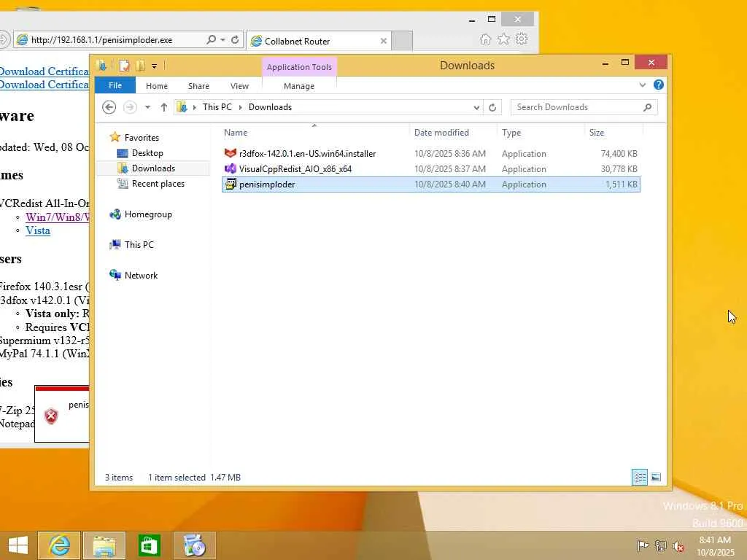Select Downloads in navigation pane
This screenshot has width=747, height=560.
[153, 168]
